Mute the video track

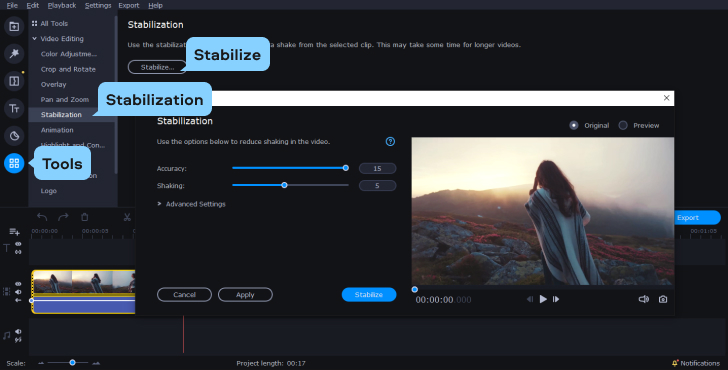click(18, 292)
